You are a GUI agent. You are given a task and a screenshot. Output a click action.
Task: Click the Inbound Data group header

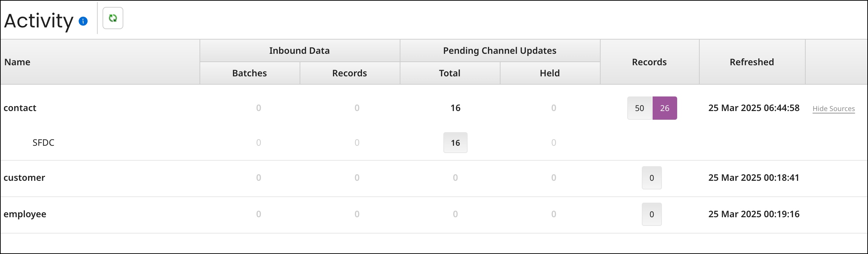299,50
